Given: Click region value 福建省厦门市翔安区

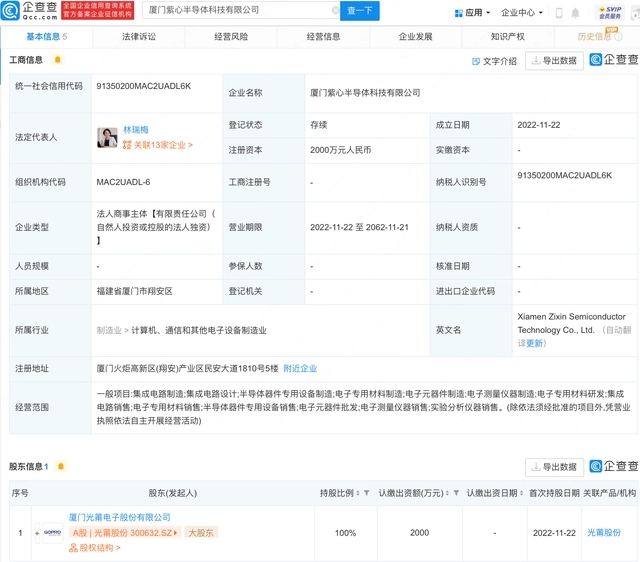Looking at the screenshot, I should [134, 291].
